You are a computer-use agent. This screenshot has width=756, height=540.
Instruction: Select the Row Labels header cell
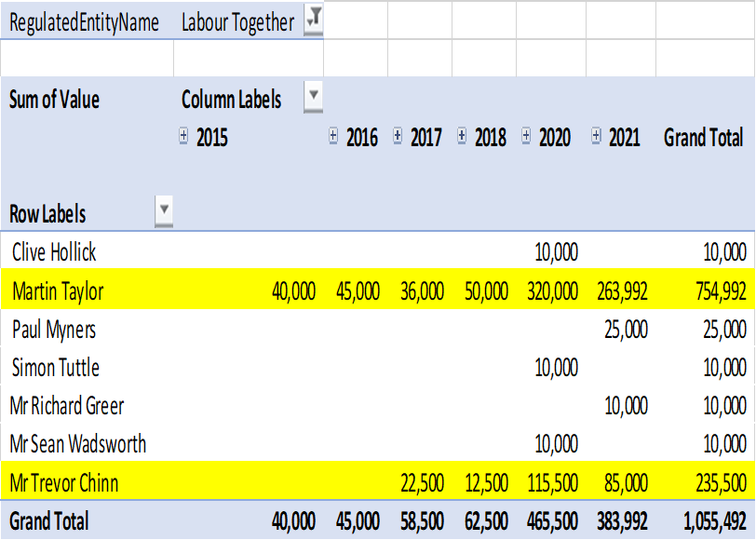[x=47, y=214]
